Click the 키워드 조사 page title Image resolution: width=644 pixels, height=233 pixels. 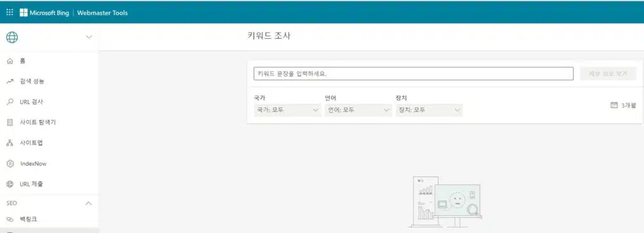point(269,36)
